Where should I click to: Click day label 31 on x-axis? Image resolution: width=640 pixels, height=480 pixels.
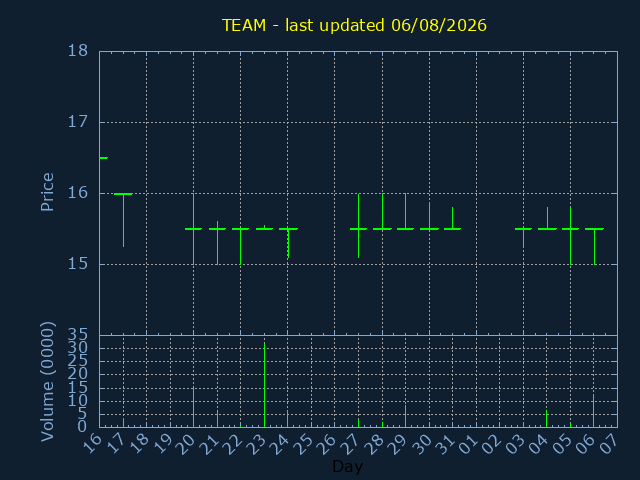pos(445,444)
